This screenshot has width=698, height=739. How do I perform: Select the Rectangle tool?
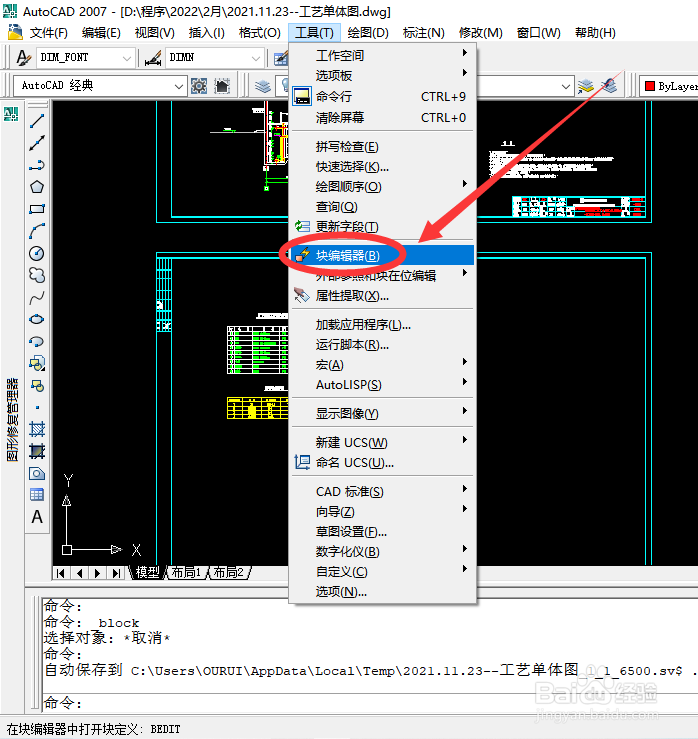pyautogui.click(x=37, y=209)
